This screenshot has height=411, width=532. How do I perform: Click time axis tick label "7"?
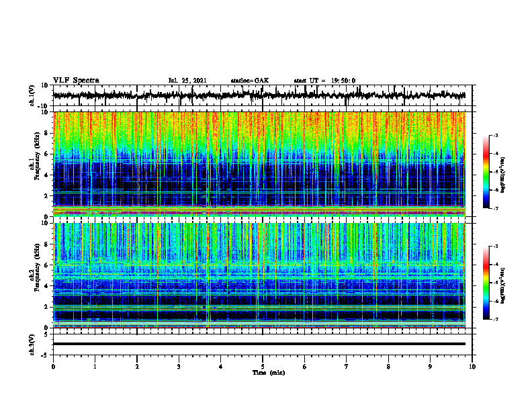347,367
